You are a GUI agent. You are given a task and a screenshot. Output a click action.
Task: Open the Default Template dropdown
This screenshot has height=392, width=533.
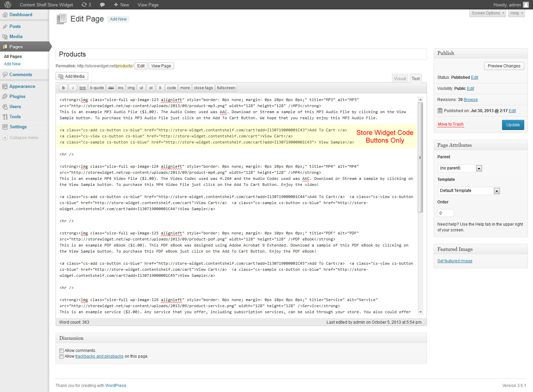[x=469, y=191]
